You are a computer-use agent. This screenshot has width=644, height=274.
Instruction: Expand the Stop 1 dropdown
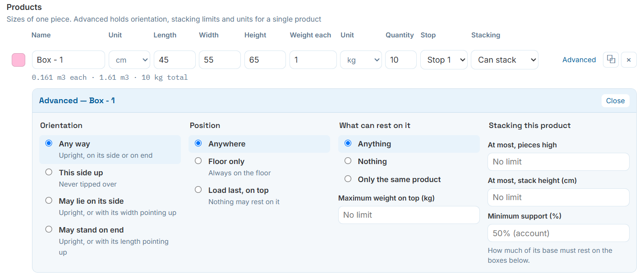point(444,59)
